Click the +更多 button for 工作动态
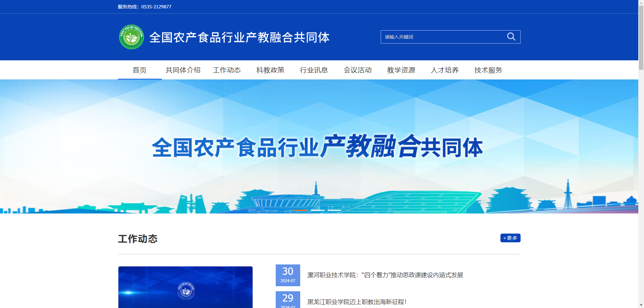This screenshot has height=308, width=644. point(510,238)
